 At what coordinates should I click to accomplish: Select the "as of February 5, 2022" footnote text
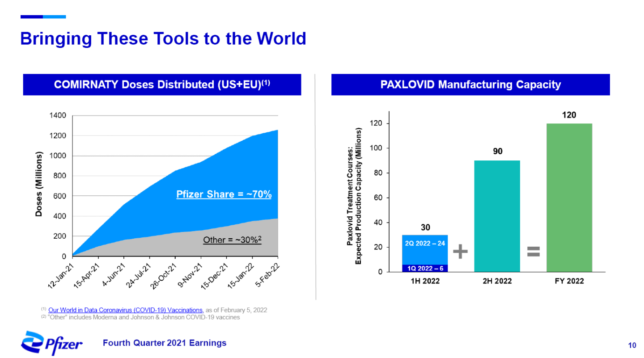237,310
